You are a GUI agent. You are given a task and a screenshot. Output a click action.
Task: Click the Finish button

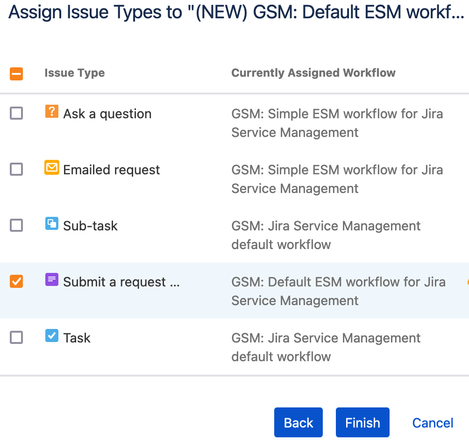(362, 422)
